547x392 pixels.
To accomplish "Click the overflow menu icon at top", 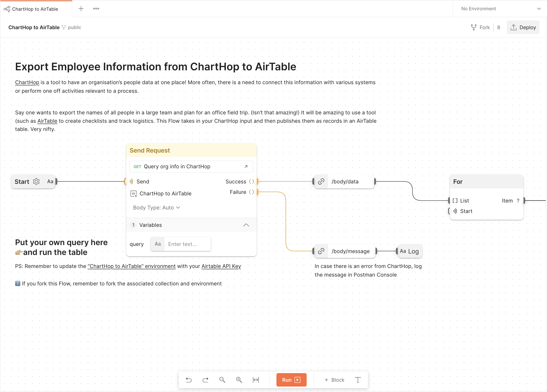I will tap(96, 8).
